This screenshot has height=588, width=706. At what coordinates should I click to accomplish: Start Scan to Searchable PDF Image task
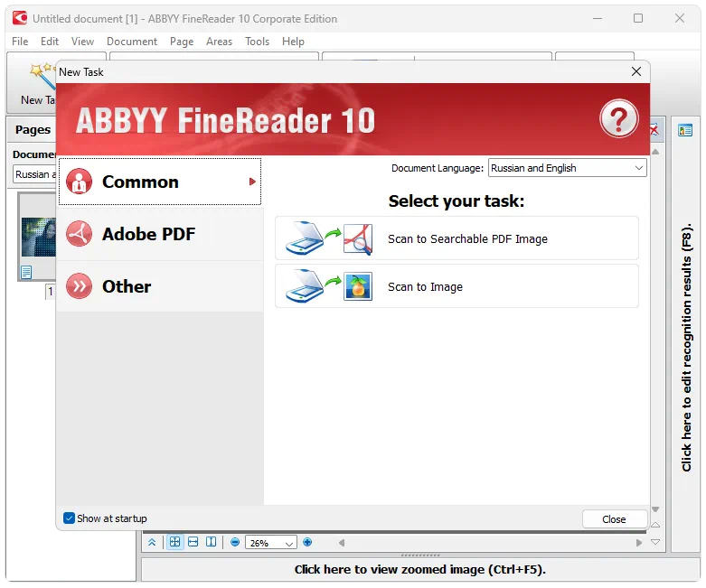click(457, 238)
